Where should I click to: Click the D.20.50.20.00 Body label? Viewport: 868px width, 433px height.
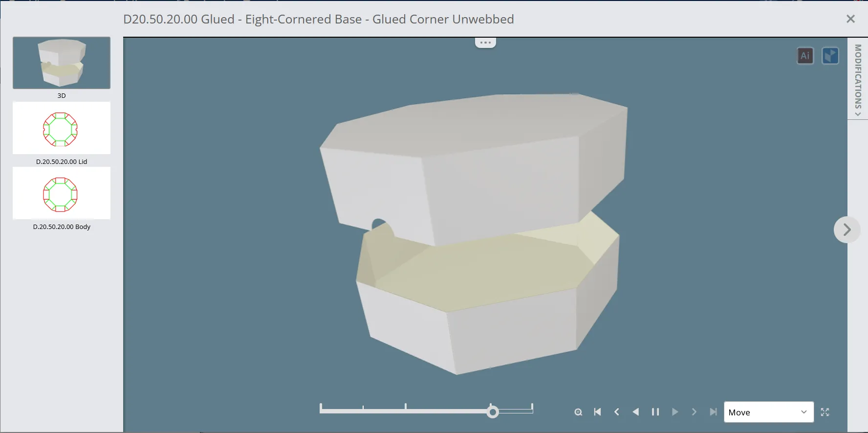62,227
